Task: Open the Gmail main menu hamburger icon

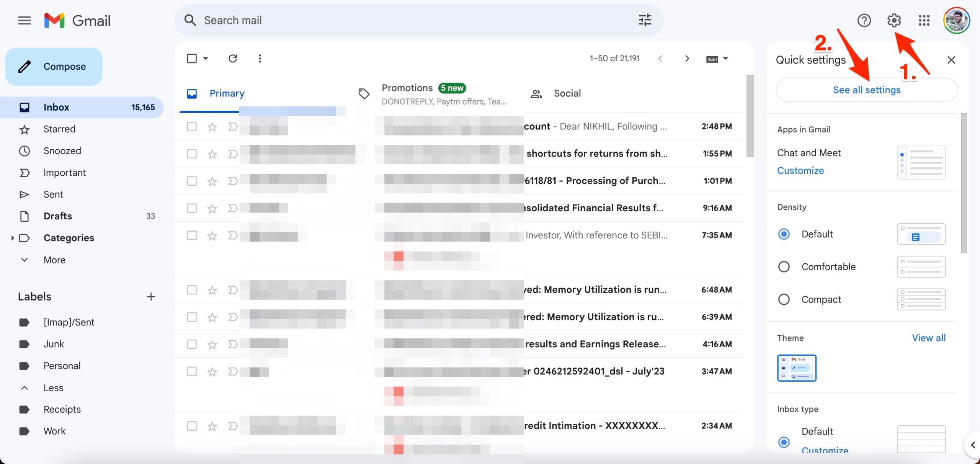Action: [x=24, y=20]
